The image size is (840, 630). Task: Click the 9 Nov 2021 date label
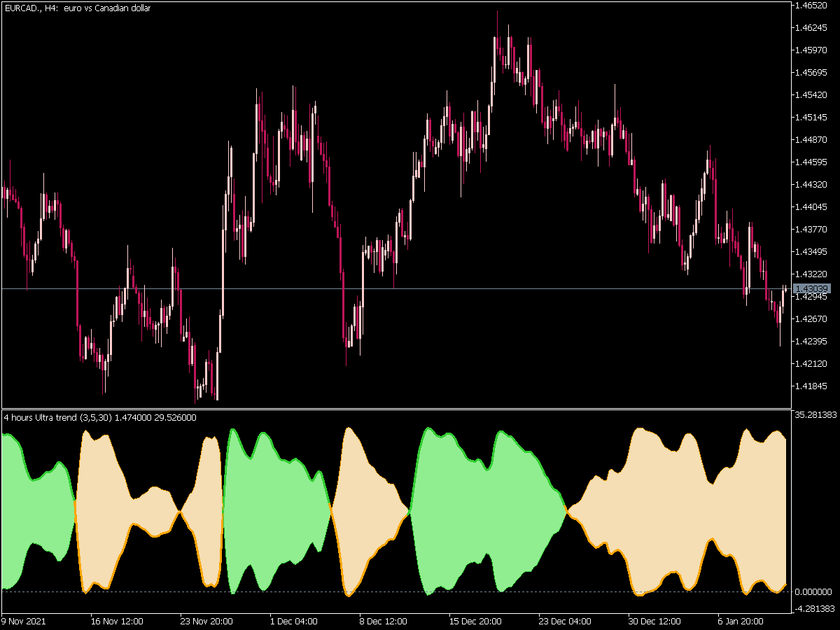click(23, 621)
